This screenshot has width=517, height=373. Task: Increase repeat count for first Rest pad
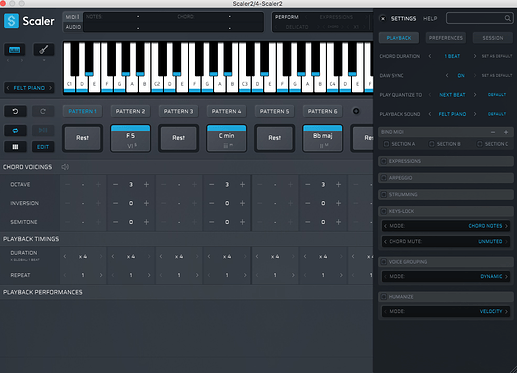(x=101, y=275)
